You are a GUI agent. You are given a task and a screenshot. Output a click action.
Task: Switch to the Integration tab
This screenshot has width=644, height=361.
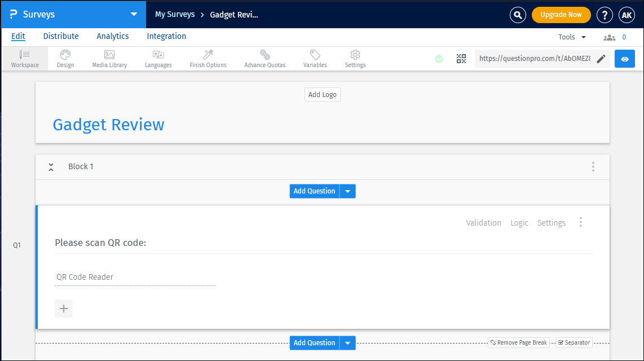pos(166,36)
